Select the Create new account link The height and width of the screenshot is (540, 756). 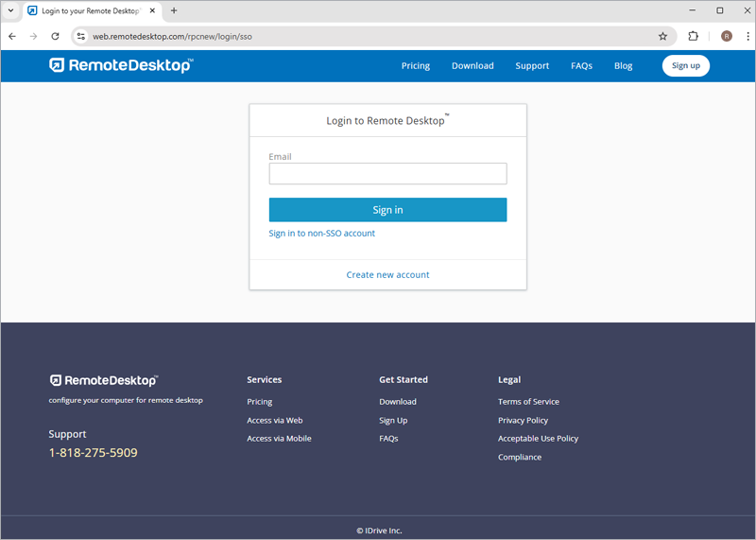point(387,275)
